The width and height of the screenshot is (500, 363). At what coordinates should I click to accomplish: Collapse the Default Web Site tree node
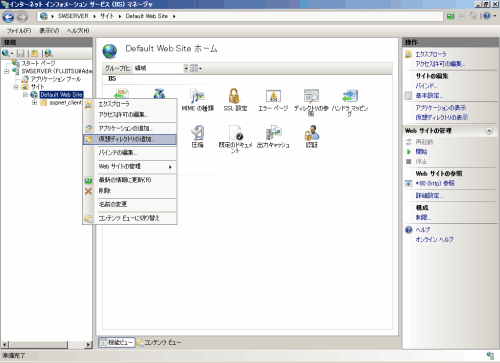25,95
